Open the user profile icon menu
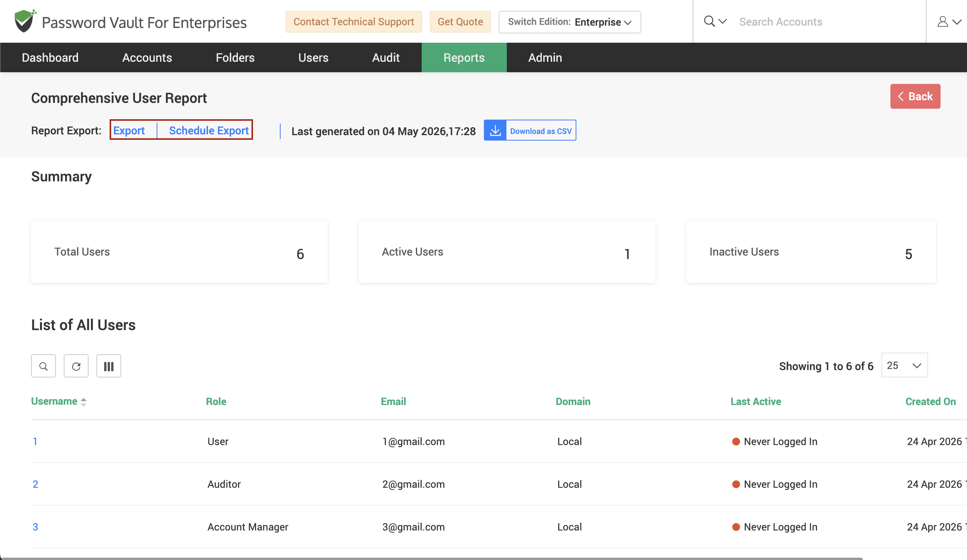This screenshot has width=967, height=560. point(949,21)
